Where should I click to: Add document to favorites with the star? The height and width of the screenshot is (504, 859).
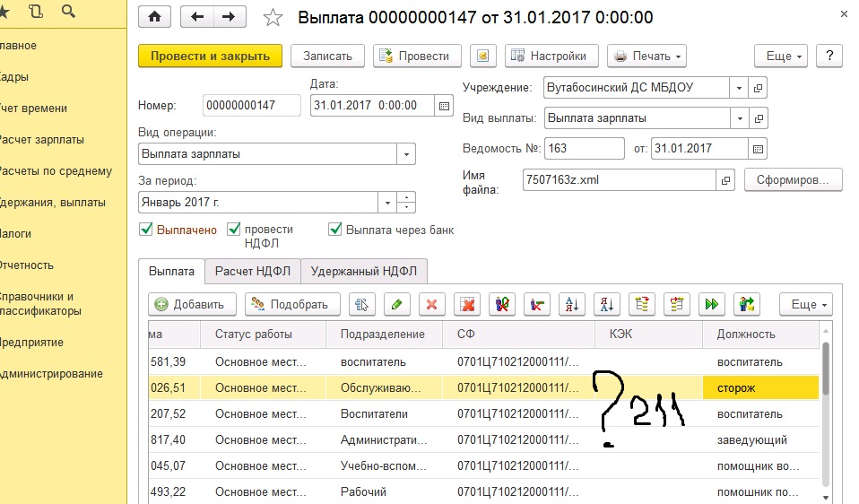tap(273, 18)
